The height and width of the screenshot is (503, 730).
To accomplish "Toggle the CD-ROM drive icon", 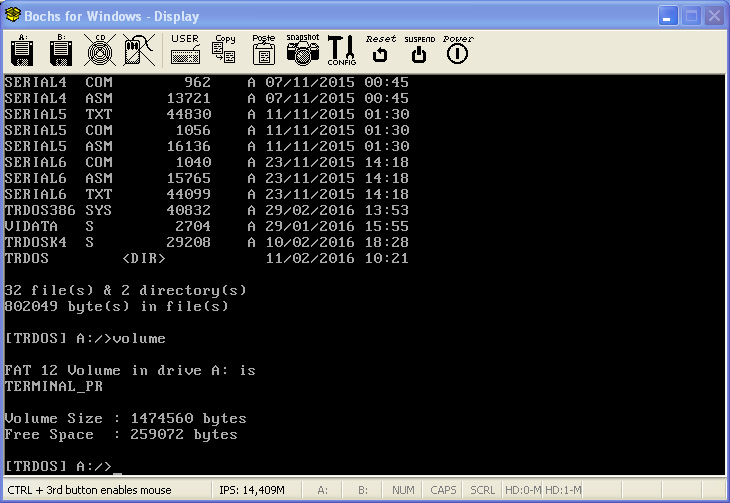I will coord(97,50).
